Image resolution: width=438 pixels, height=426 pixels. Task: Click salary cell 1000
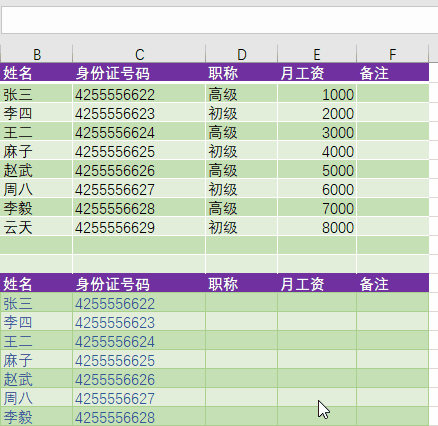coord(317,93)
